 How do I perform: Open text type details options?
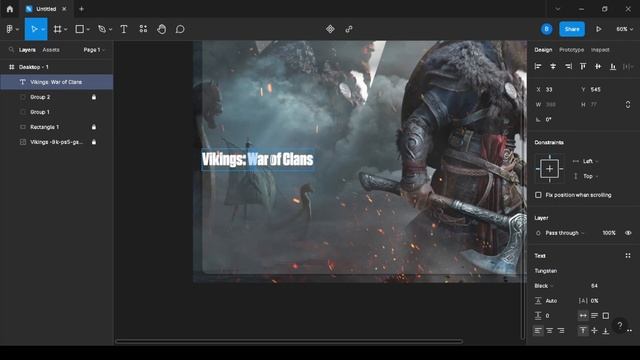point(629,331)
